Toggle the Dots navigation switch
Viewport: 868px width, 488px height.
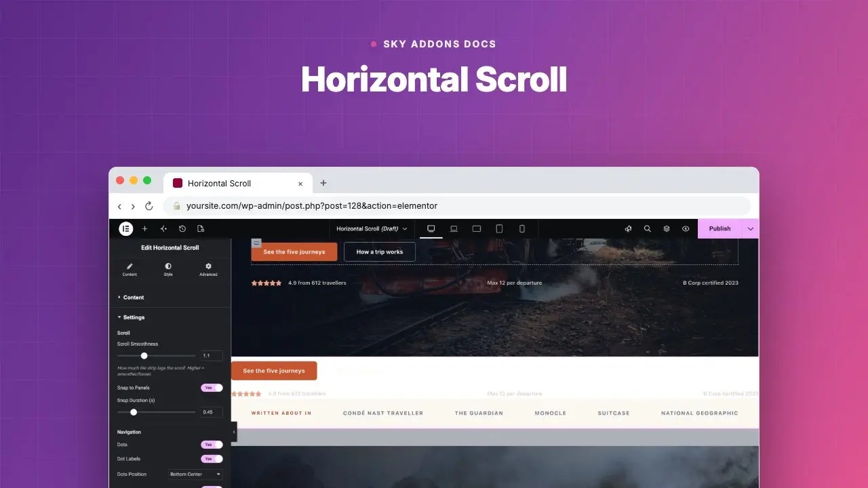click(212, 445)
